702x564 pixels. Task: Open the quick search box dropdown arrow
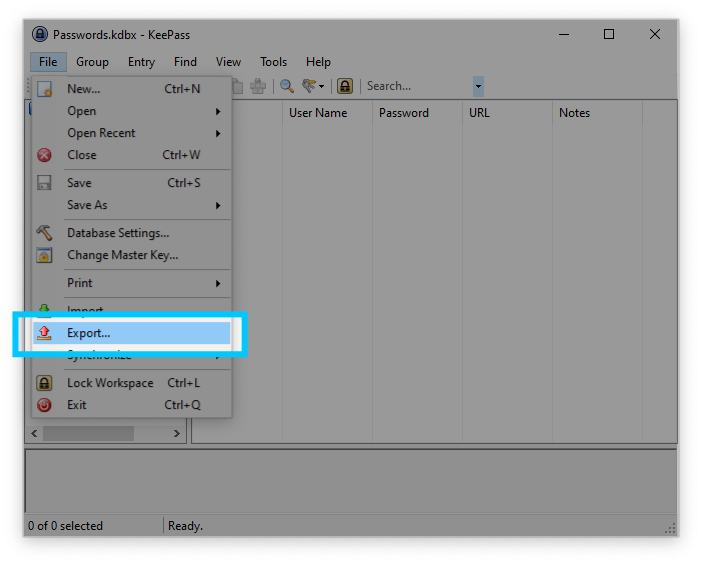pyautogui.click(x=478, y=86)
